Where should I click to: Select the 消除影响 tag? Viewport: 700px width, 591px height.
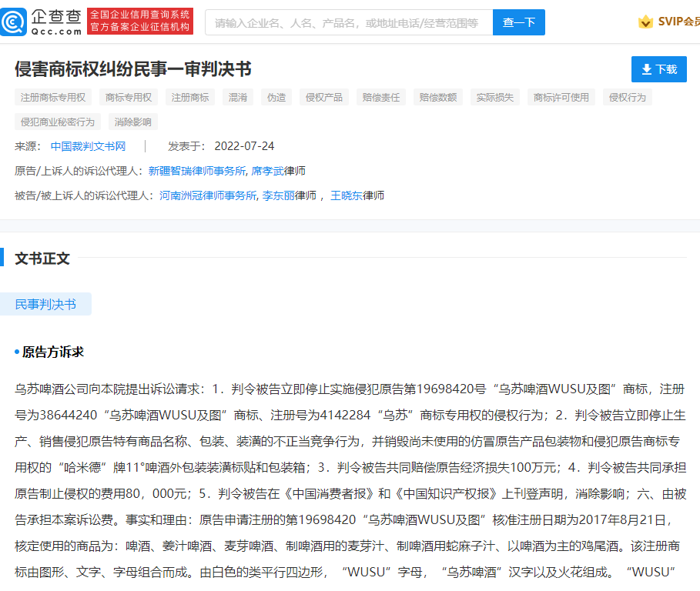pos(133,122)
